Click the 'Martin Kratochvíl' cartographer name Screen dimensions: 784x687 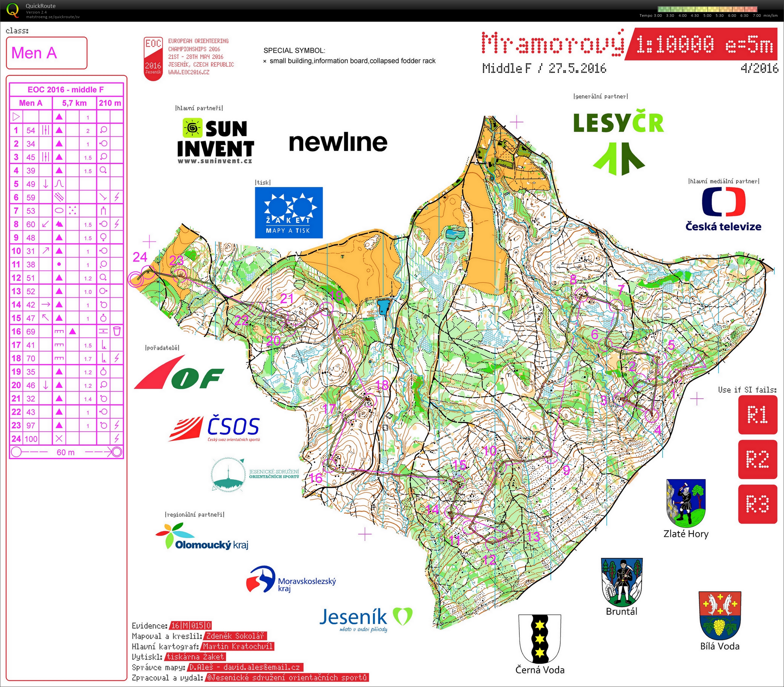(238, 646)
